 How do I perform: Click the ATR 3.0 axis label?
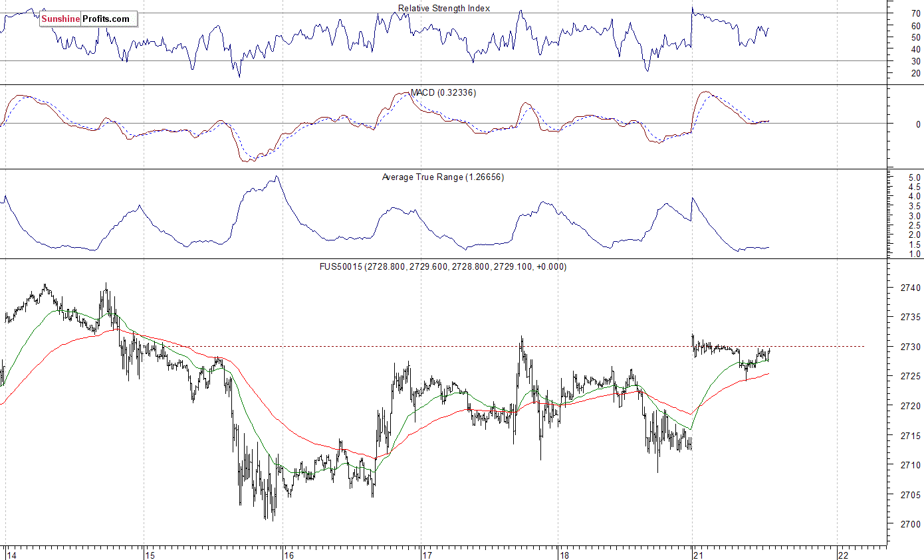[x=914, y=217]
